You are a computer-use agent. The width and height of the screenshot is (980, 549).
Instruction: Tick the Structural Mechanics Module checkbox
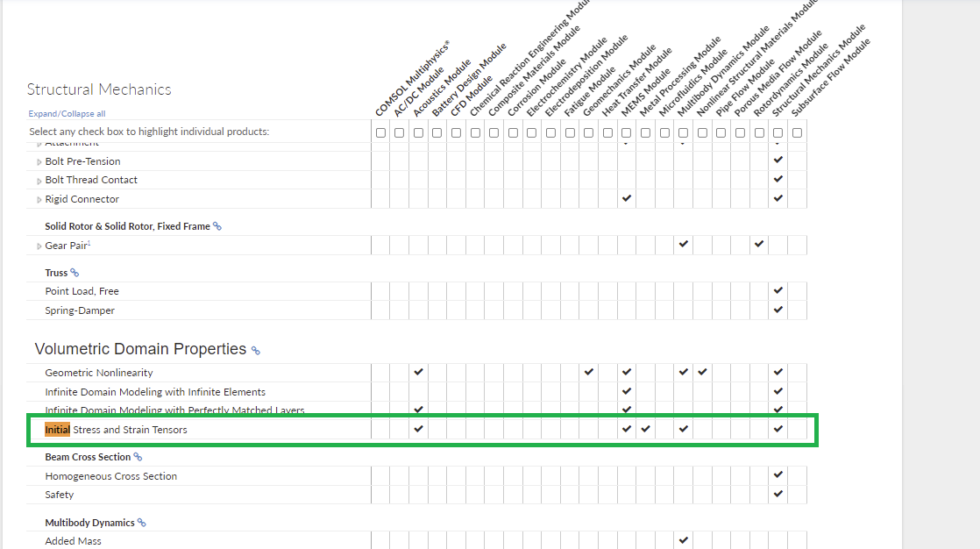point(778,132)
